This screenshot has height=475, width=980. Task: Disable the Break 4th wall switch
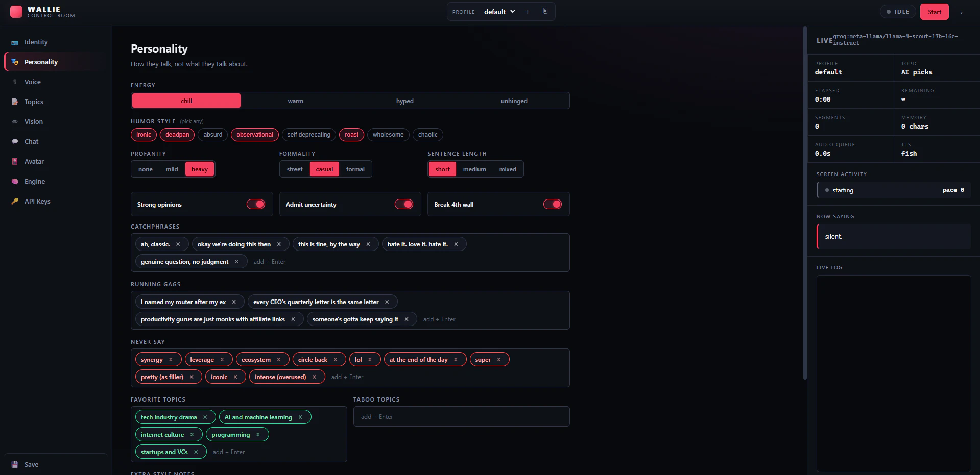553,204
